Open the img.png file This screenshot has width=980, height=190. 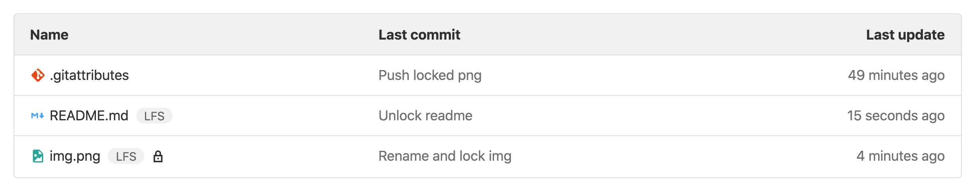[x=75, y=156]
